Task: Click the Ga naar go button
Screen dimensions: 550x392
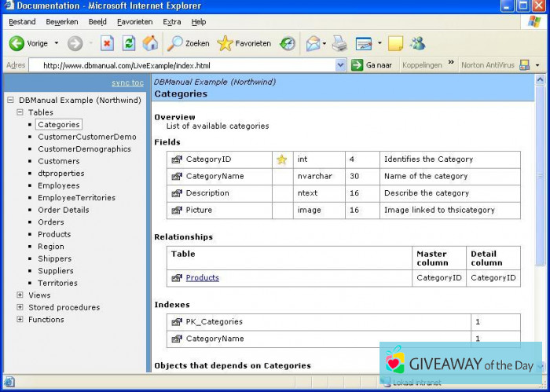Action: coord(372,65)
